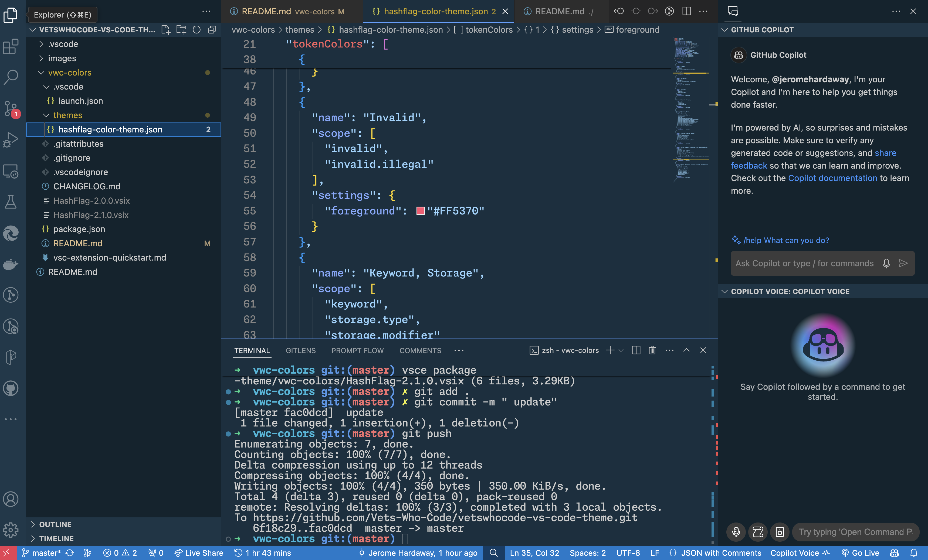This screenshot has width=928, height=560.
Task: Toggle the Copilot Voice microphone button
Action: [x=736, y=532]
